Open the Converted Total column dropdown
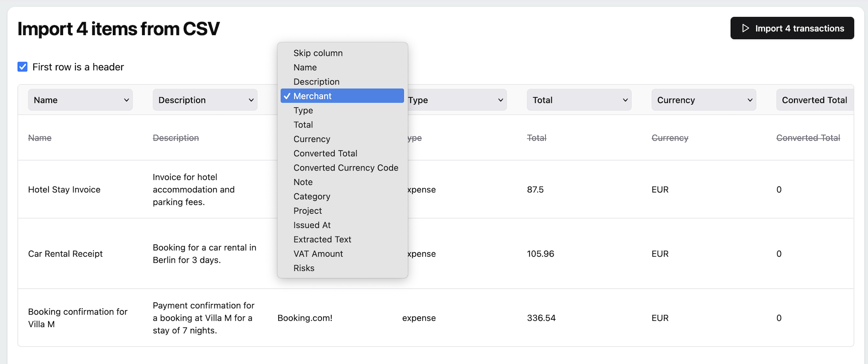The width and height of the screenshot is (868, 364). (x=814, y=100)
